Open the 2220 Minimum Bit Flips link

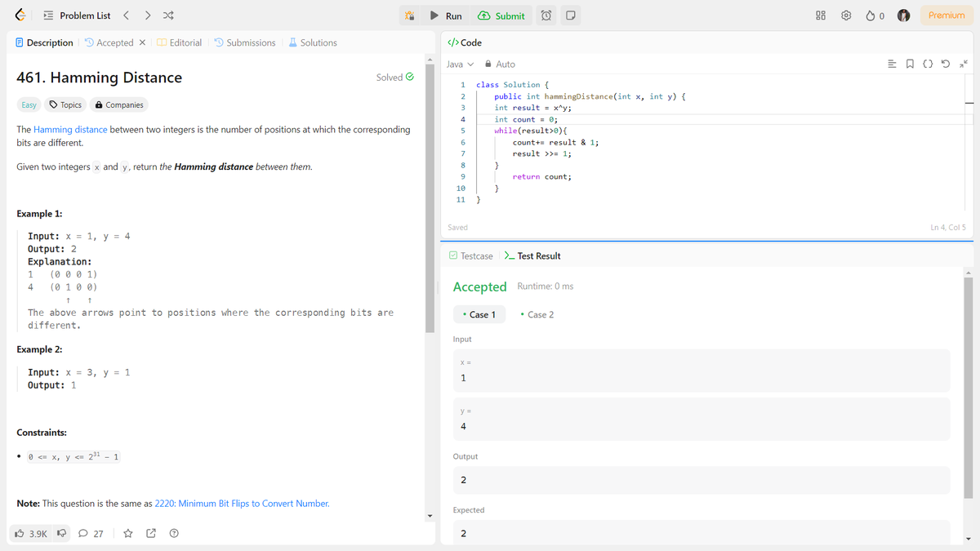point(242,504)
